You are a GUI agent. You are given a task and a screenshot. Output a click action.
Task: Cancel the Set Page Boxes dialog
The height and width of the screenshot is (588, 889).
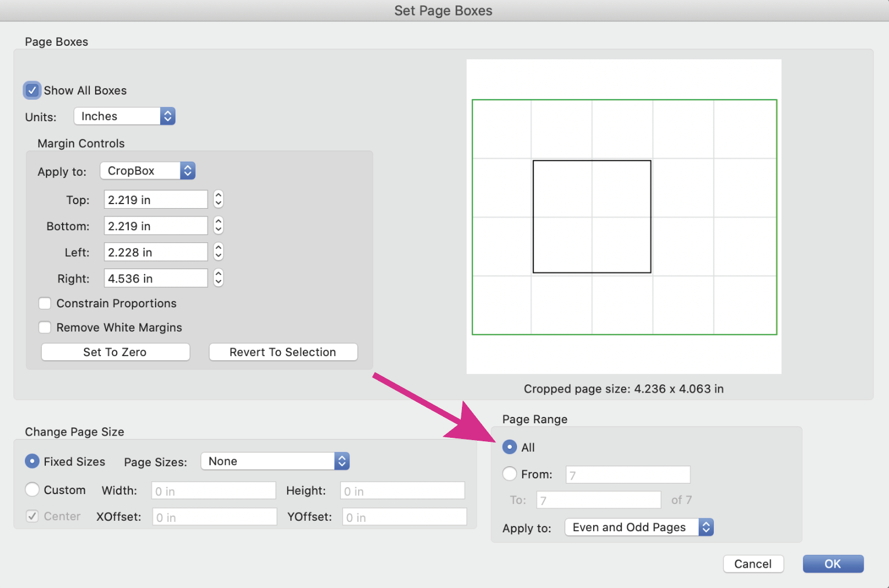[753, 564]
